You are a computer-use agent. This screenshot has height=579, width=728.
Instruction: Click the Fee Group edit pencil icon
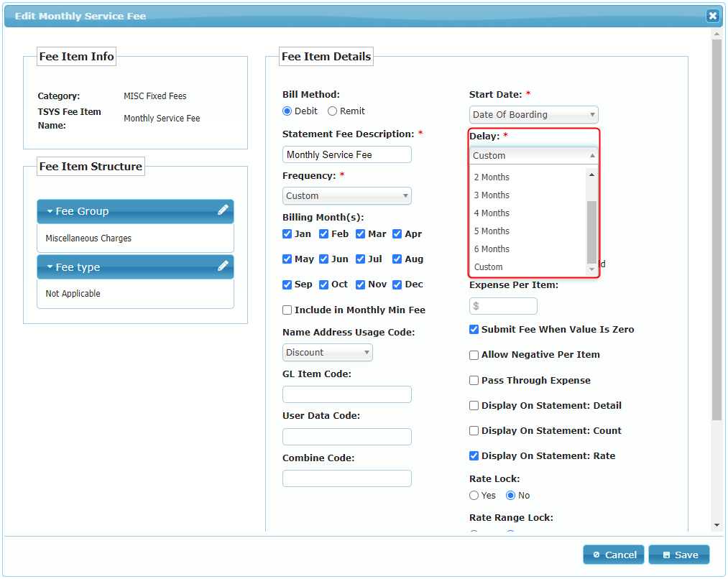coord(223,210)
